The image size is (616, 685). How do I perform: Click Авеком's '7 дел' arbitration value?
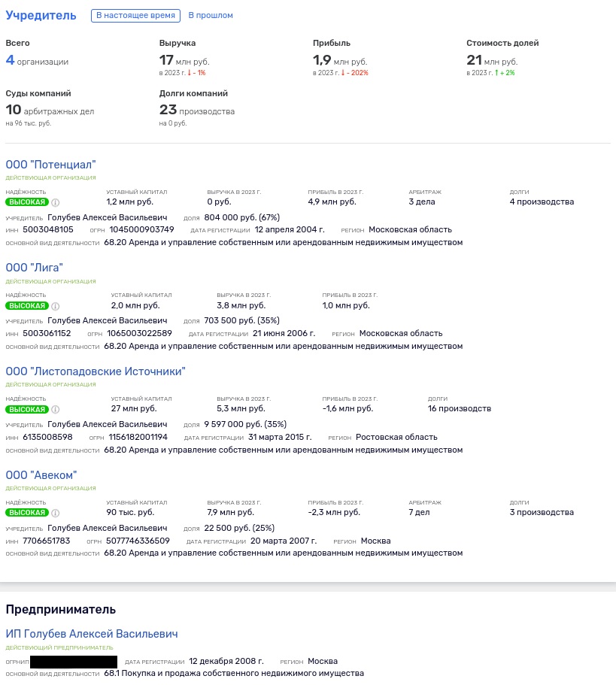tap(419, 513)
